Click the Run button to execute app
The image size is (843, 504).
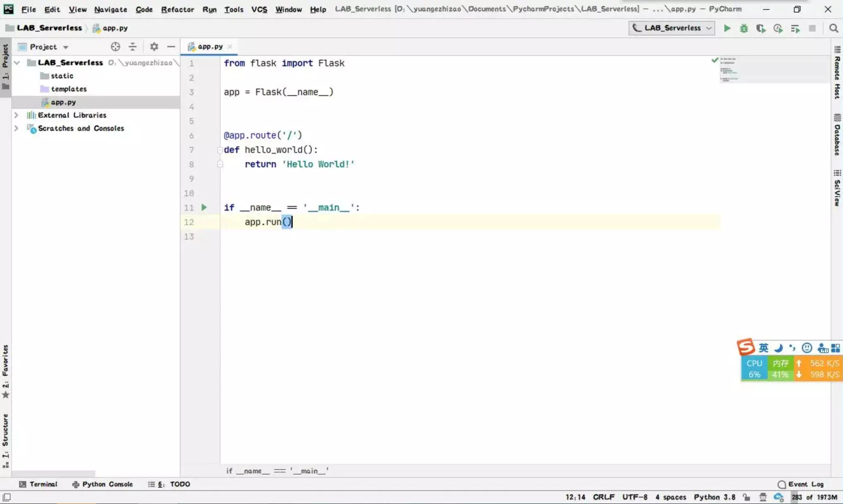726,28
